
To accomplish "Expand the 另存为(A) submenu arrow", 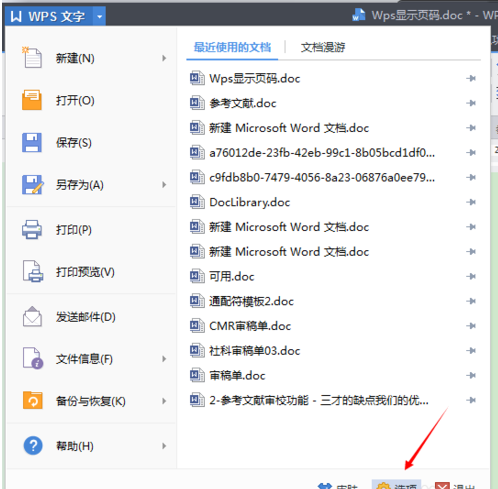I will pos(164,185).
